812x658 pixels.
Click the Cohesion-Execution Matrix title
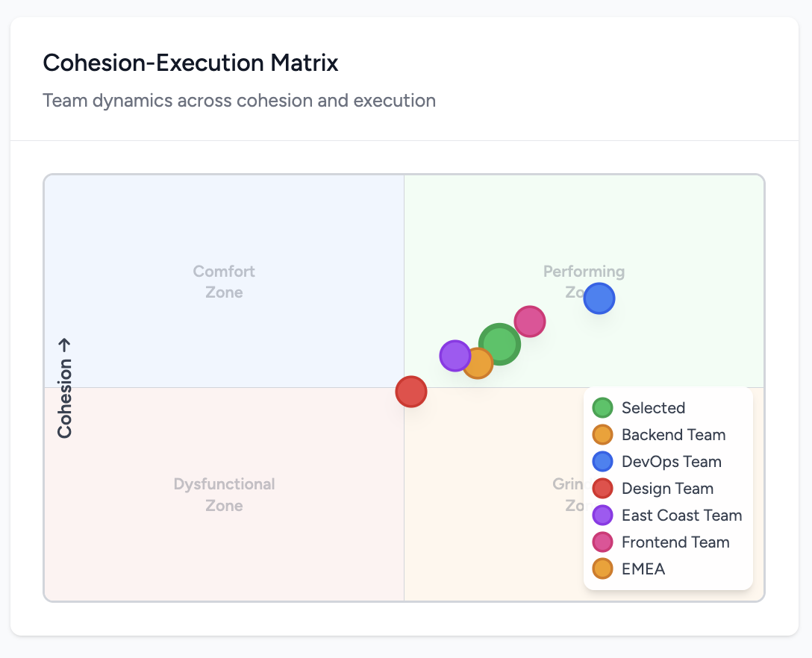coord(190,63)
